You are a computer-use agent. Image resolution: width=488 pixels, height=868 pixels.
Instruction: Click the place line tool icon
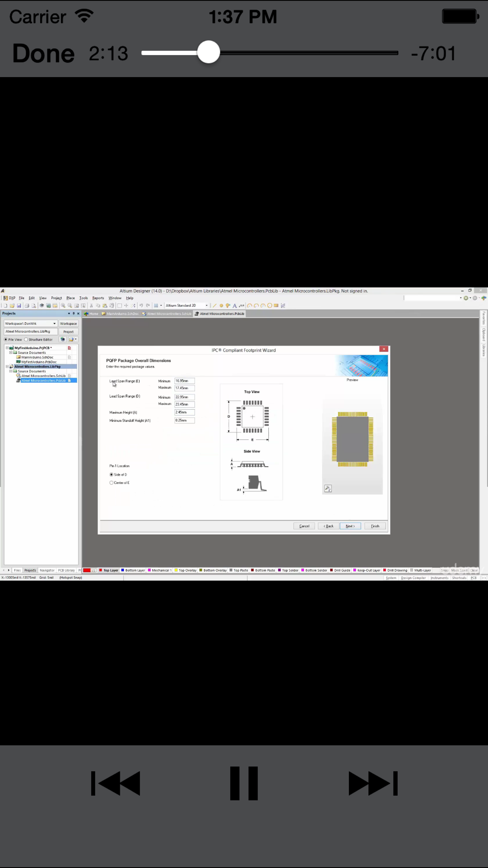tap(214, 306)
